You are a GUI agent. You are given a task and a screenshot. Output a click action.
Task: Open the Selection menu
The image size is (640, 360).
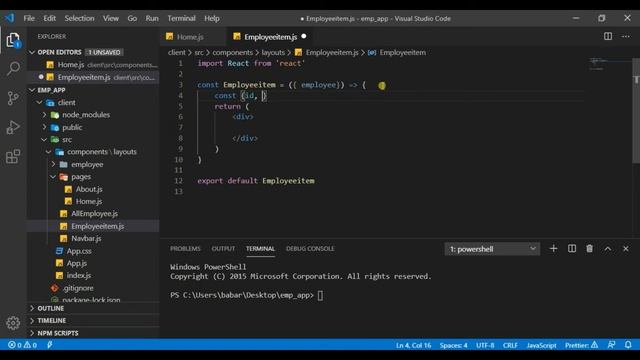(x=79, y=18)
